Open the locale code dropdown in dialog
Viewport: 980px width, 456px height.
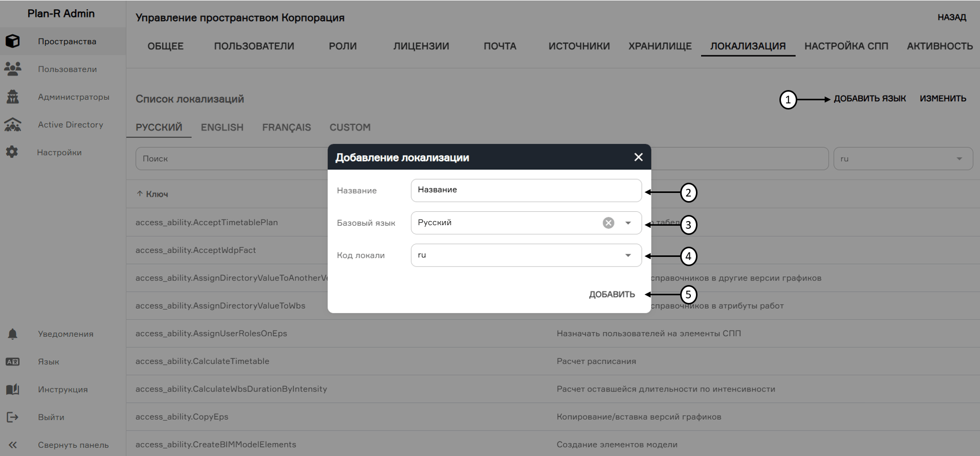point(628,255)
